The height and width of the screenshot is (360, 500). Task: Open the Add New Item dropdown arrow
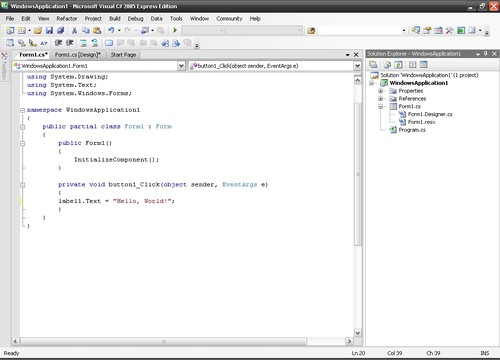click(29, 31)
